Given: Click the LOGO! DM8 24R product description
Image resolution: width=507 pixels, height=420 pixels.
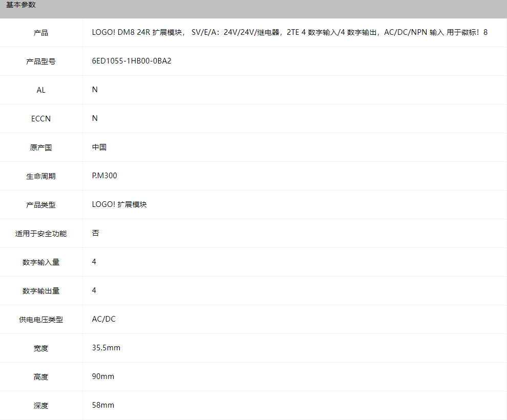Looking at the screenshot, I should point(290,32).
